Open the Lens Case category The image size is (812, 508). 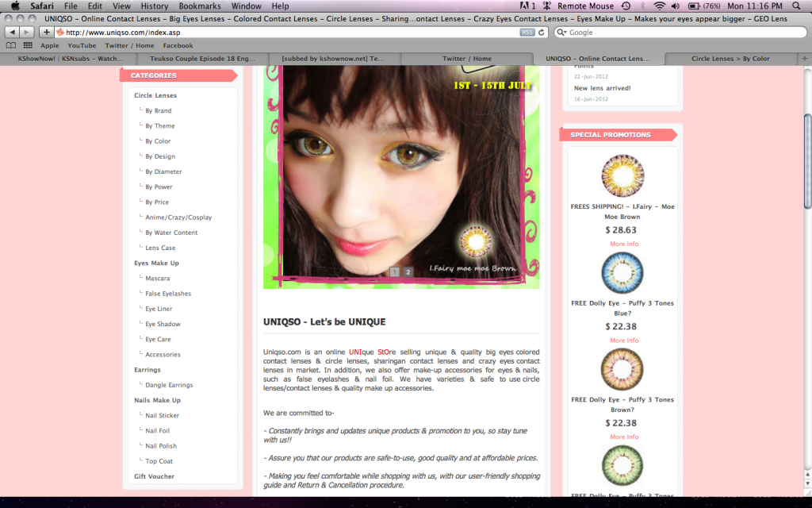click(160, 248)
